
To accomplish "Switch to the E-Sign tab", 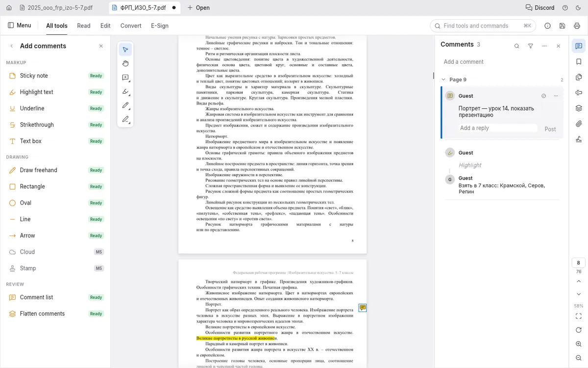I will [x=160, y=26].
